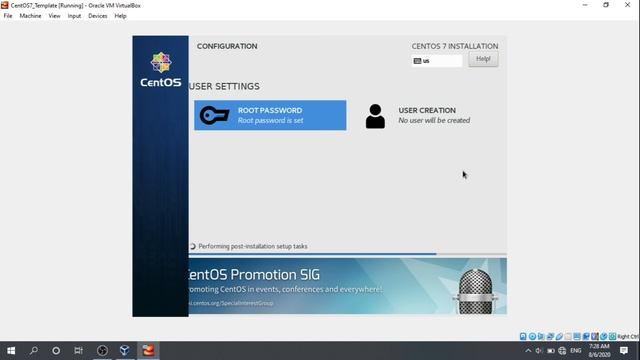Image resolution: width=640 pixels, height=360 pixels.
Task: Click VirtualBox virtualization V status icon
Action: coord(594,336)
